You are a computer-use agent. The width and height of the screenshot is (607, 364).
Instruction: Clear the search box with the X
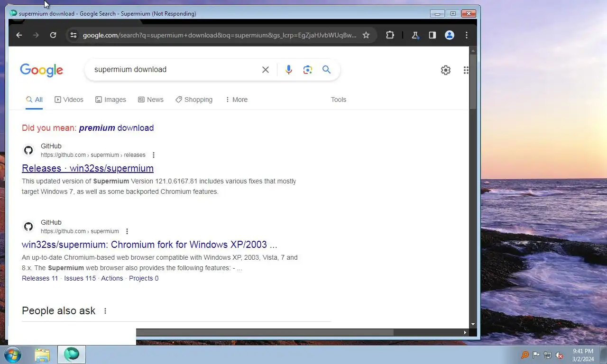(x=266, y=70)
